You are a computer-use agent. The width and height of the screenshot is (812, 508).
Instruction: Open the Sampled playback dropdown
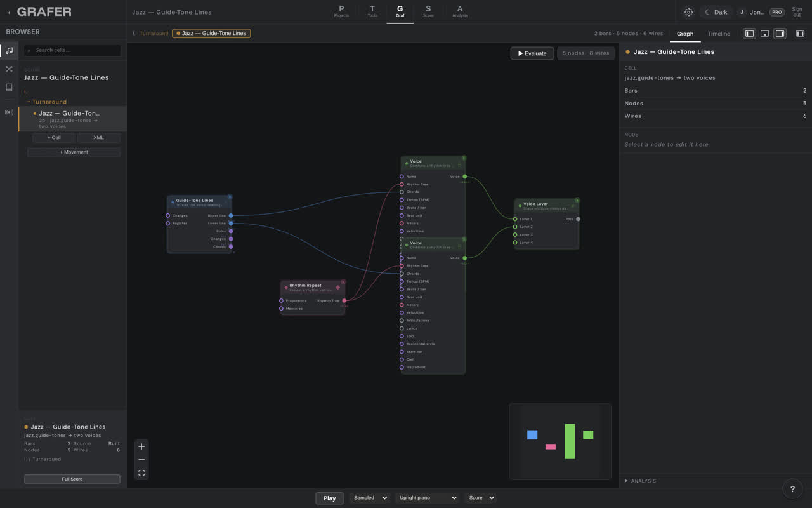pos(369,498)
